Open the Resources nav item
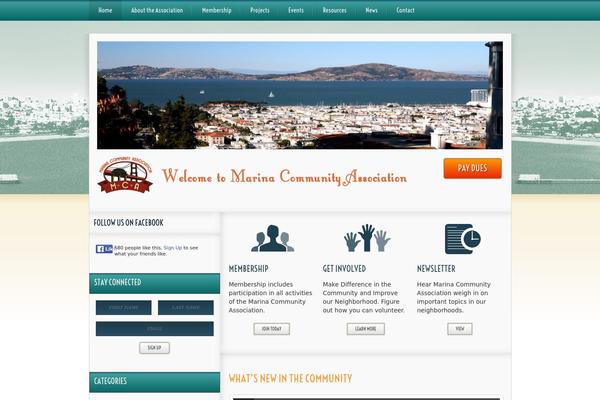Image resolution: width=600 pixels, height=400 pixels. [x=334, y=10]
